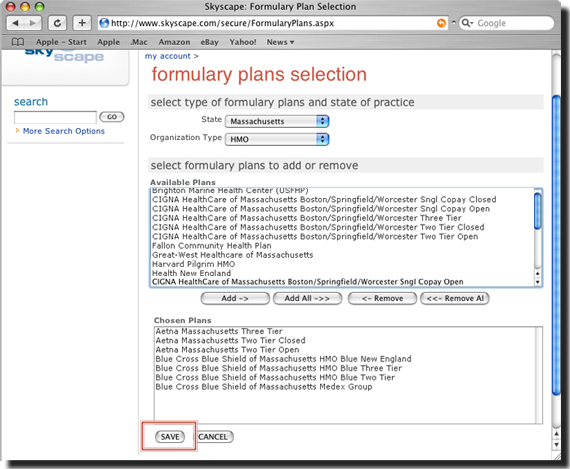Click the page scroll up arrow
Screen dimensions: 570x469
click(x=556, y=434)
